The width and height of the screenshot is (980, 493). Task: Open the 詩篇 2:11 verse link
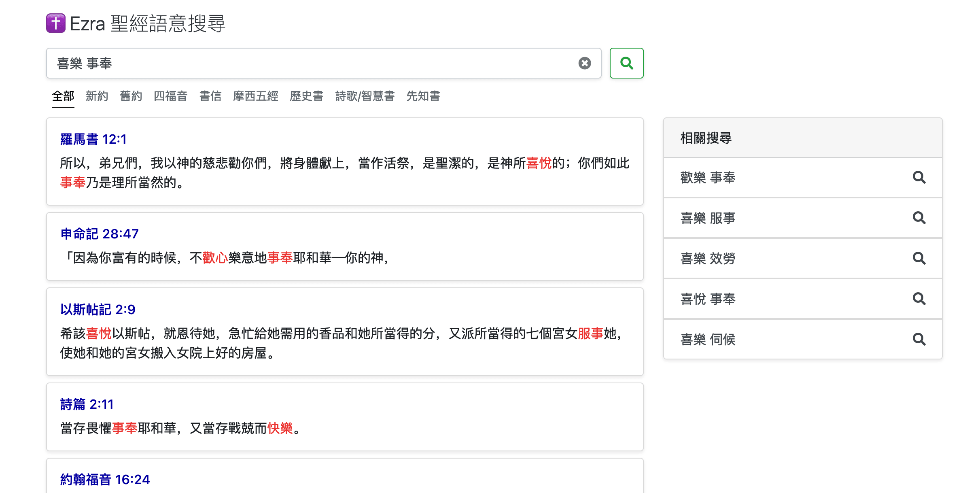87,404
